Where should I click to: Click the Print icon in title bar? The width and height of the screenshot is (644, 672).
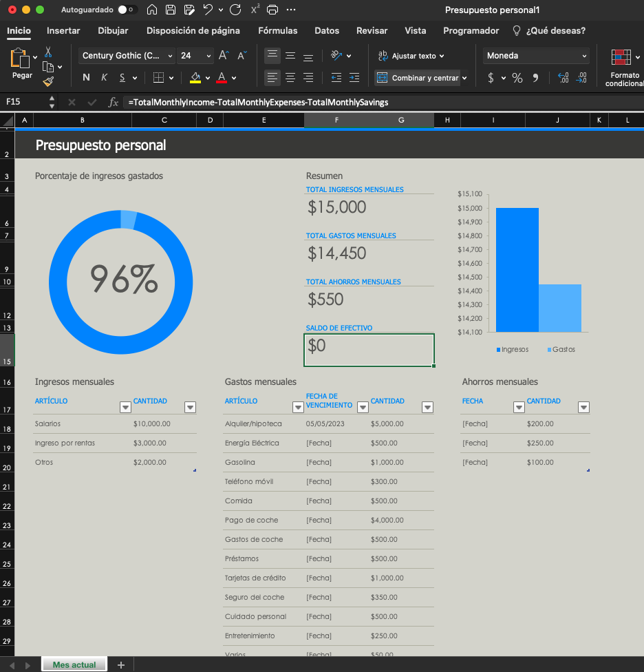tap(272, 10)
